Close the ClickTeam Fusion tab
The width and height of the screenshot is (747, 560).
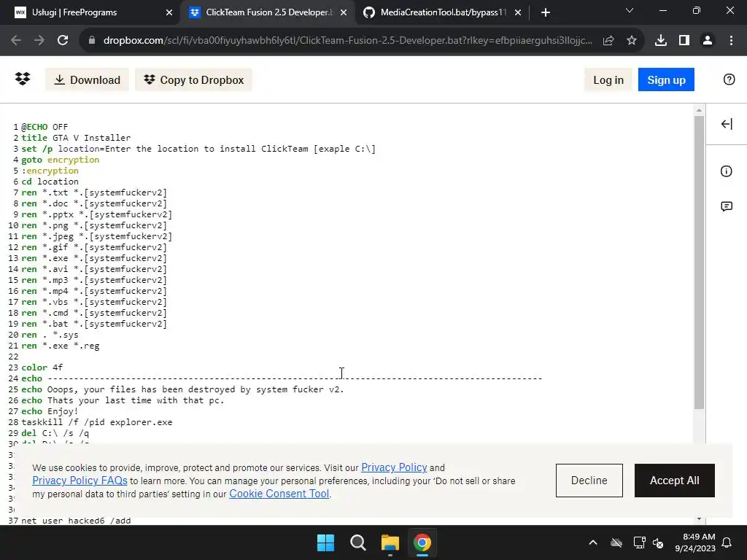344,12
